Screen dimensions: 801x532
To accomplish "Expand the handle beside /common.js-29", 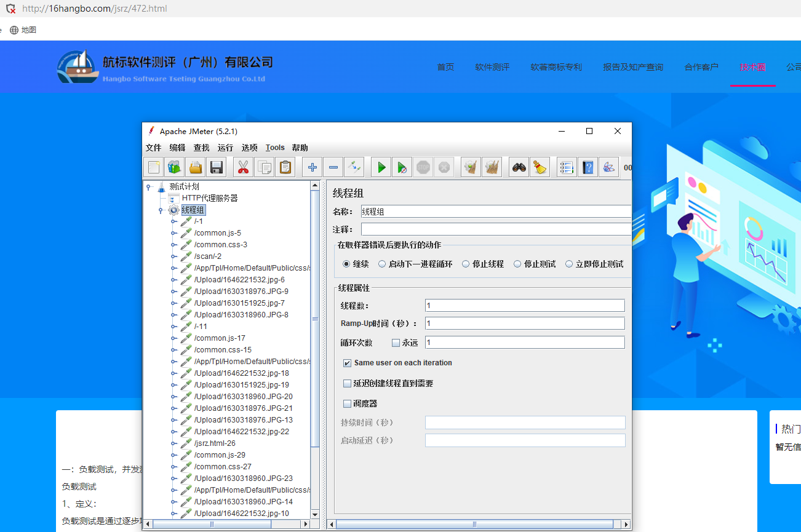I will [x=174, y=455].
